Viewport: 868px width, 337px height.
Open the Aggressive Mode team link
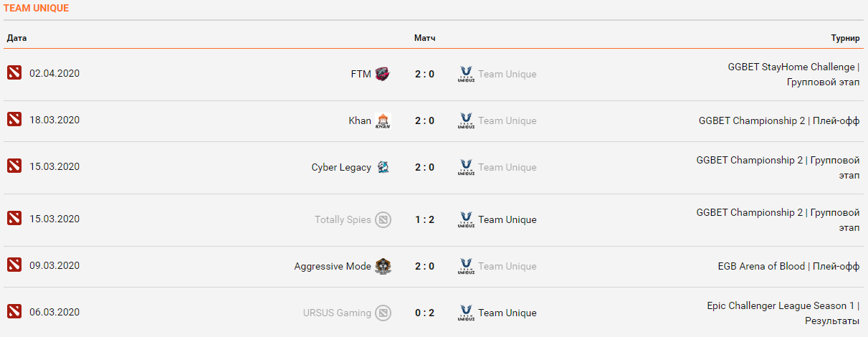(x=333, y=266)
